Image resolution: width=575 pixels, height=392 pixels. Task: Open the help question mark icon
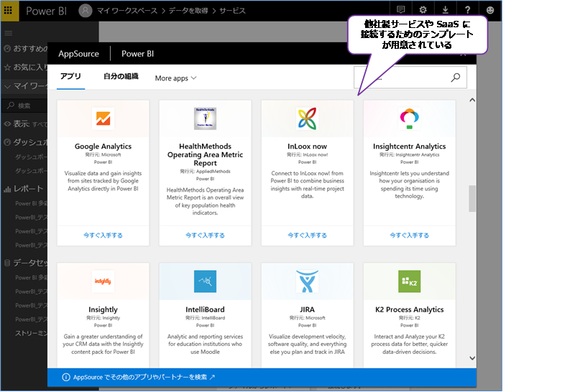467,10
